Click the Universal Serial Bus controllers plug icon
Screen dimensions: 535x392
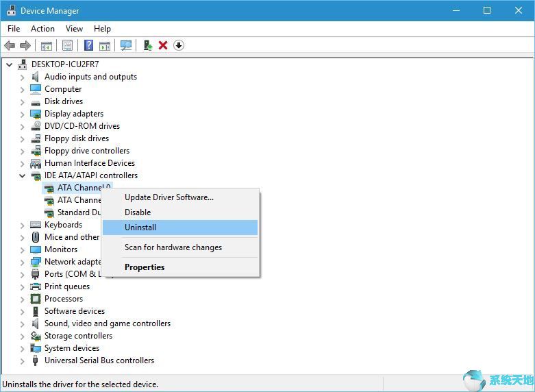35,360
